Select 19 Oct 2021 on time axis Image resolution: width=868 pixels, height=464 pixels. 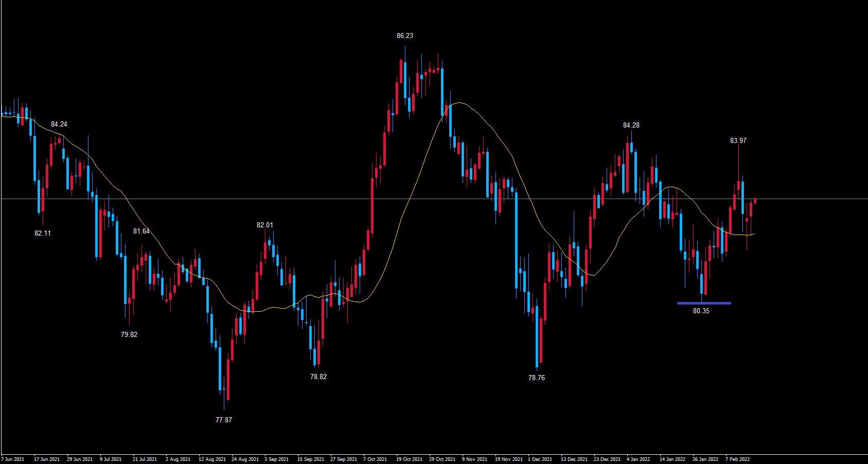click(x=409, y=459)
